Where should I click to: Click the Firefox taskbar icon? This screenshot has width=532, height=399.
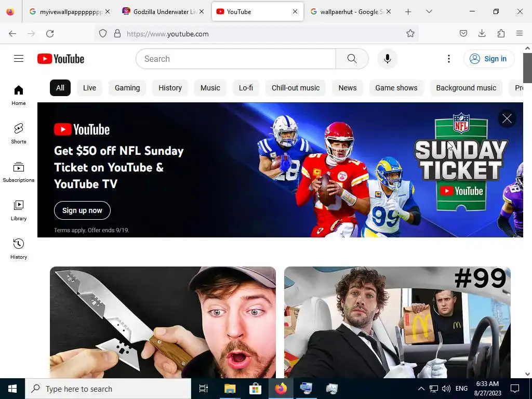281,389
